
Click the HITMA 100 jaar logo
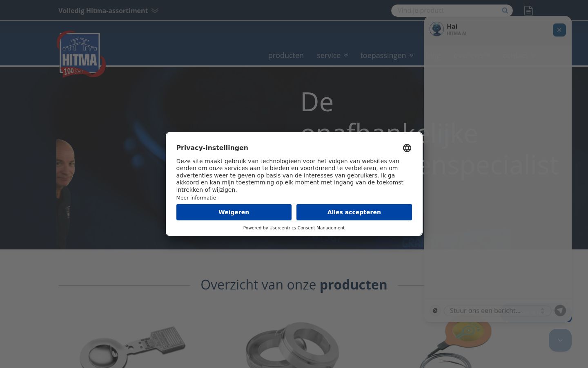[81, 54]
